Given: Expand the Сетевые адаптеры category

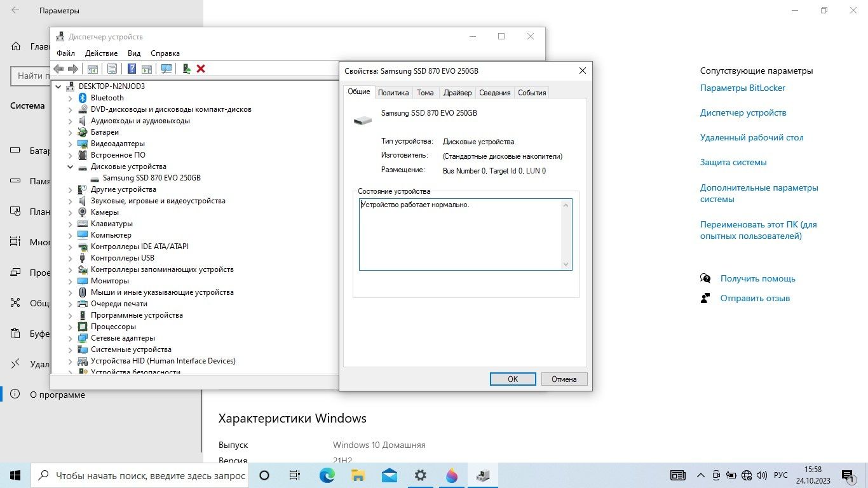Looking at the screenshot, I should point(71,338).
